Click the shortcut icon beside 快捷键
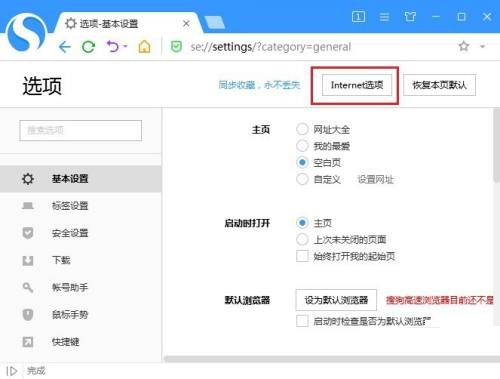Viewport: 500px width, 379px height. tap(28, 342)
